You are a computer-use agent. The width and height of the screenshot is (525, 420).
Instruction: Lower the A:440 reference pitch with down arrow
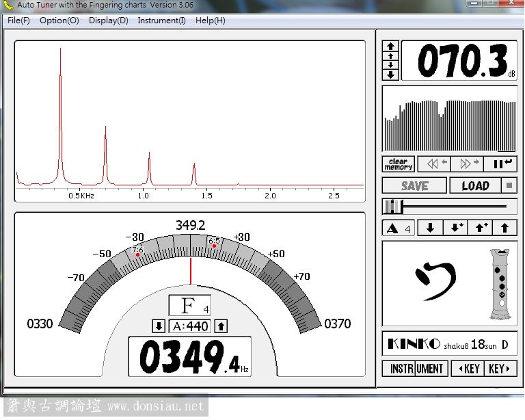tap(159, 326)
